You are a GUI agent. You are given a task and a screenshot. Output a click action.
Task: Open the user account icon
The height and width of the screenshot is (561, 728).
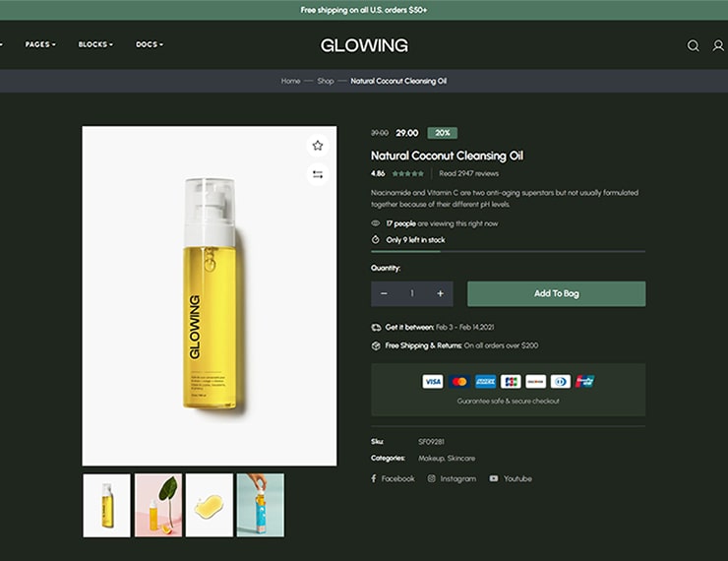(718, 45)
